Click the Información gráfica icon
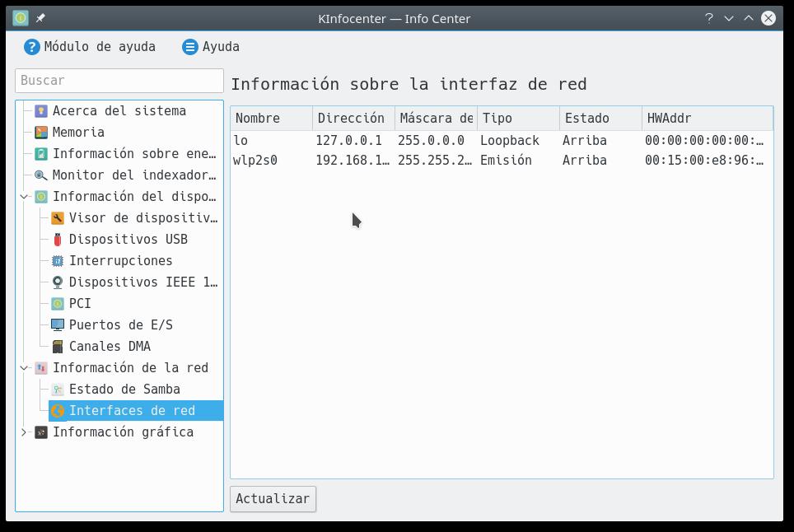Viewport: 794px width, 532px height. tap(41, 432)
